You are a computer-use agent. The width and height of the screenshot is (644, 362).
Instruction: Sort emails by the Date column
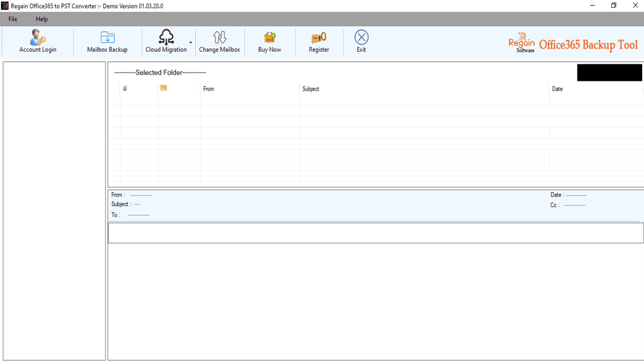tap(557, 88)
